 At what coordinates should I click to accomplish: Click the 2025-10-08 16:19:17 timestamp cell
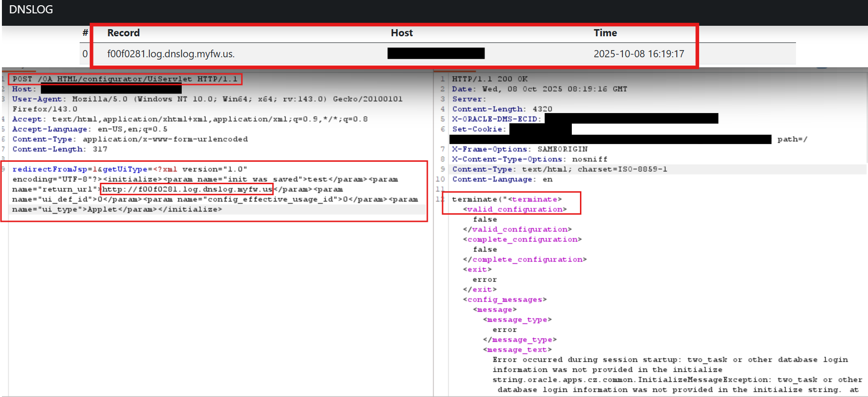click(639, 54)
